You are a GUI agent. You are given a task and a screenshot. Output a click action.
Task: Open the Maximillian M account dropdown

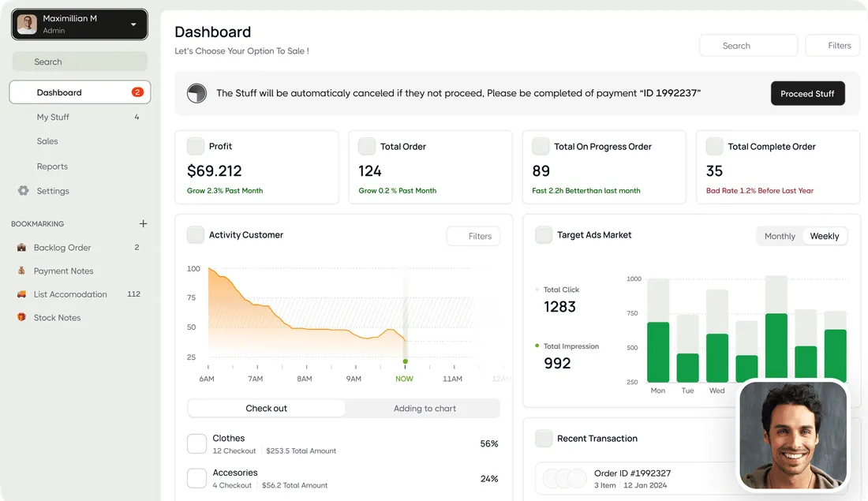coord(133,24)
